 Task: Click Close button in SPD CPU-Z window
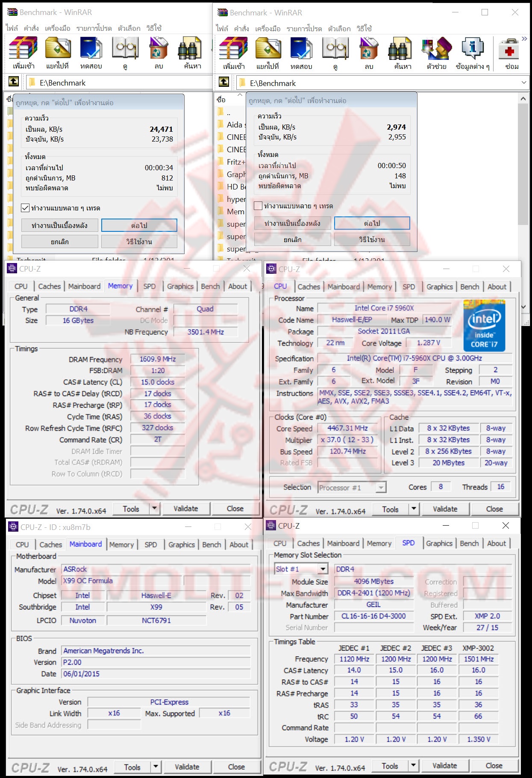(494, 766)
